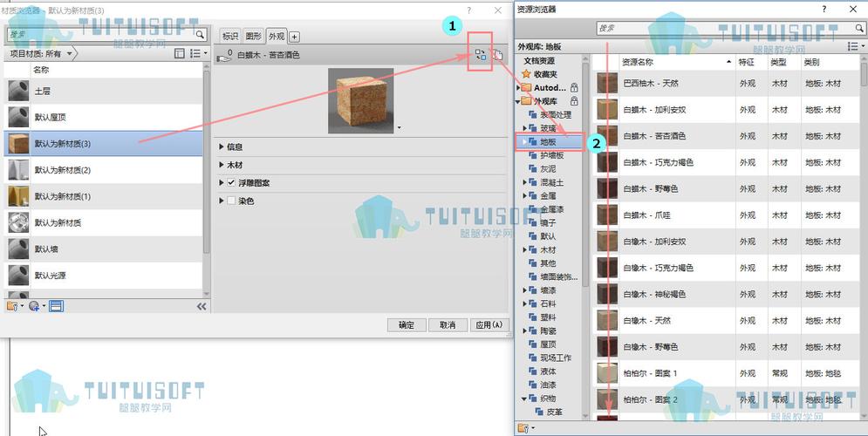Click the 应用(A) button

[489, 324]
